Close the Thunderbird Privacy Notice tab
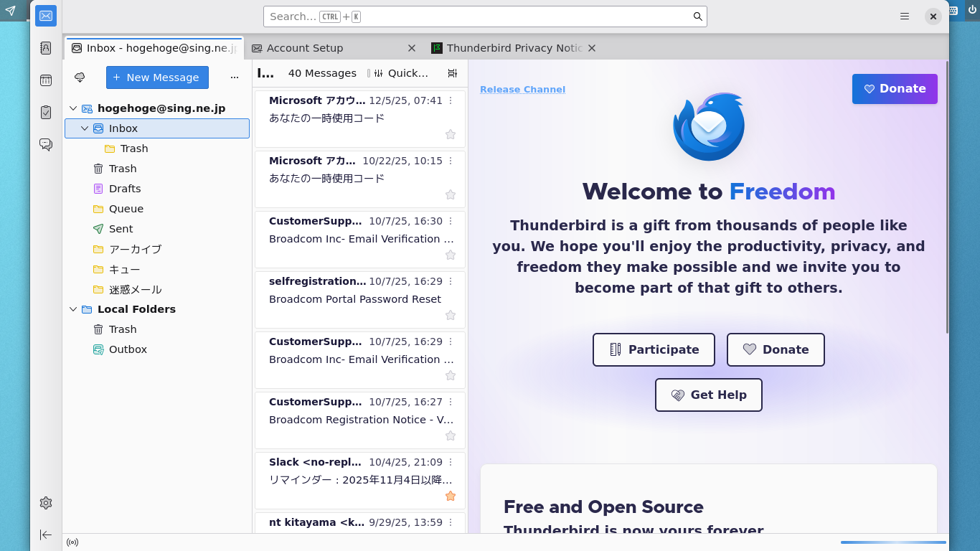The height and width of the screenshot is (551, 980). tap(592, 48)
